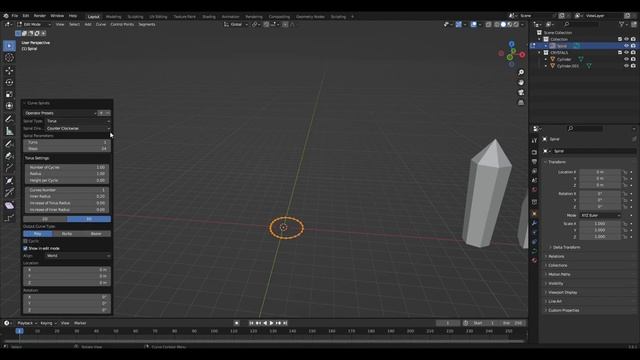
Task: Select the Extrude curve tool
Action: click(x=9, y=168)
